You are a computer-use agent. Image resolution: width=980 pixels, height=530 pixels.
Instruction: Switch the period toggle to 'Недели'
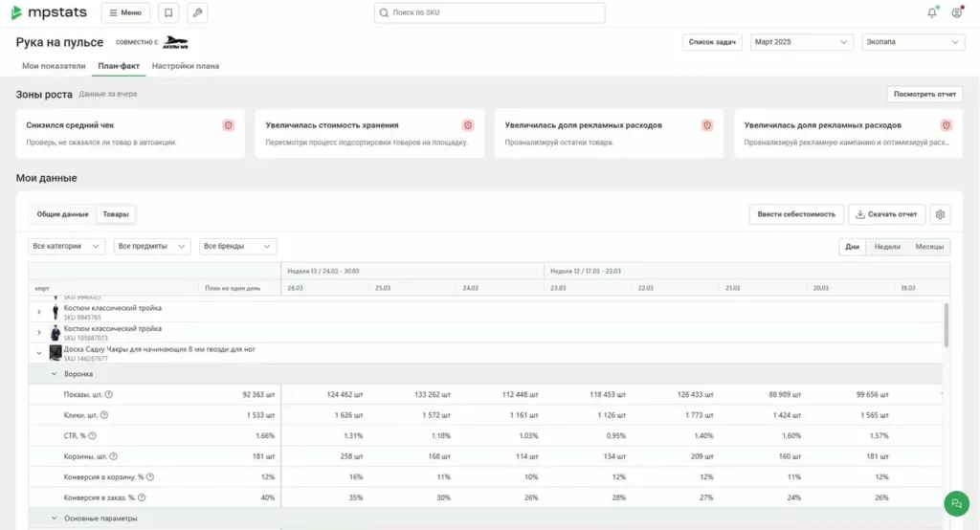pos(887,247)
